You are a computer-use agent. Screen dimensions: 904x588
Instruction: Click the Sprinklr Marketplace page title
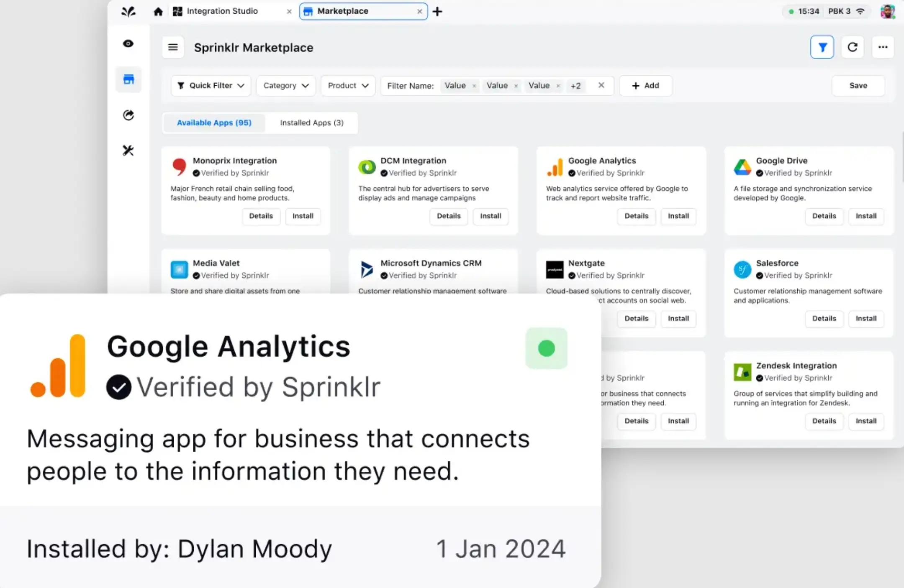click(x=254, y=48)
